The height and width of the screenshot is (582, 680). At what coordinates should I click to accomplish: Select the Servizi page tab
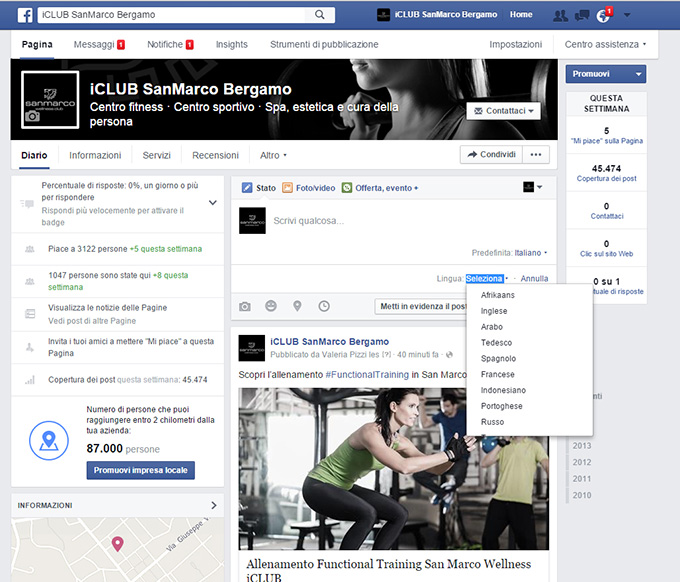click(157, 155)
